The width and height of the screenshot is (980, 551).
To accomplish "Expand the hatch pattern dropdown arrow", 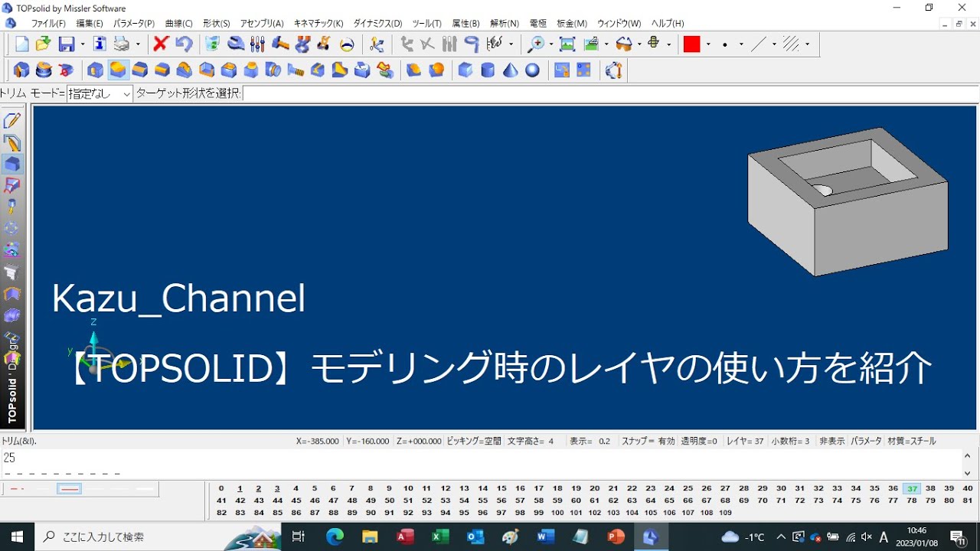I will [807, 44].
